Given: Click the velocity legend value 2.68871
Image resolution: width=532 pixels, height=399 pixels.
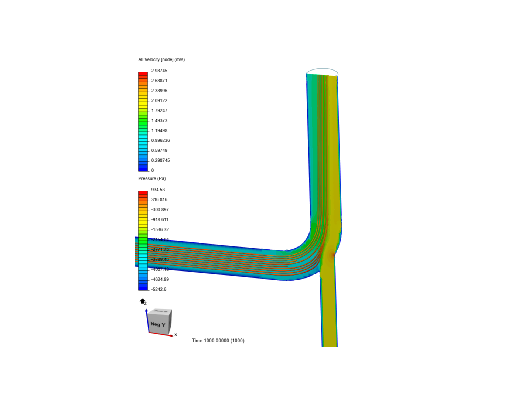Looking at the screenshot, I should click(159, 81).
